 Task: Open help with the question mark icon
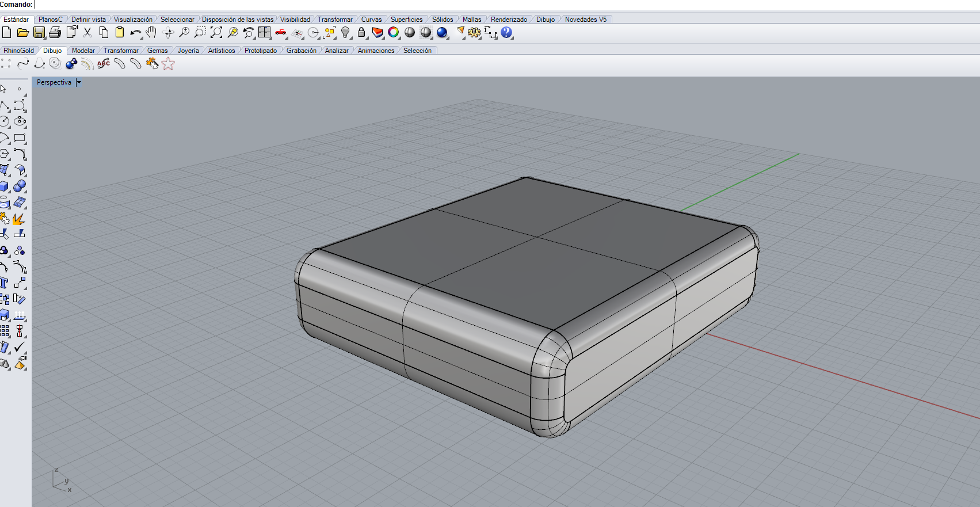pyautogui.click(x=506, y=33)
